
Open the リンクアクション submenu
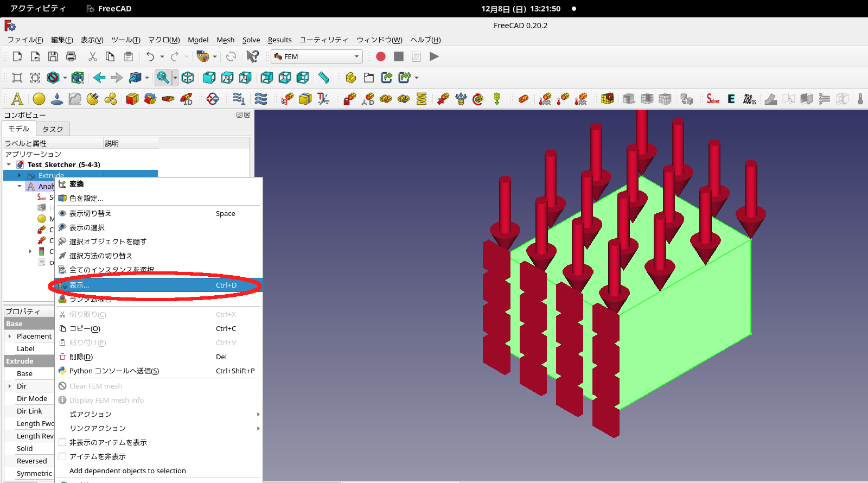[158, 428]
